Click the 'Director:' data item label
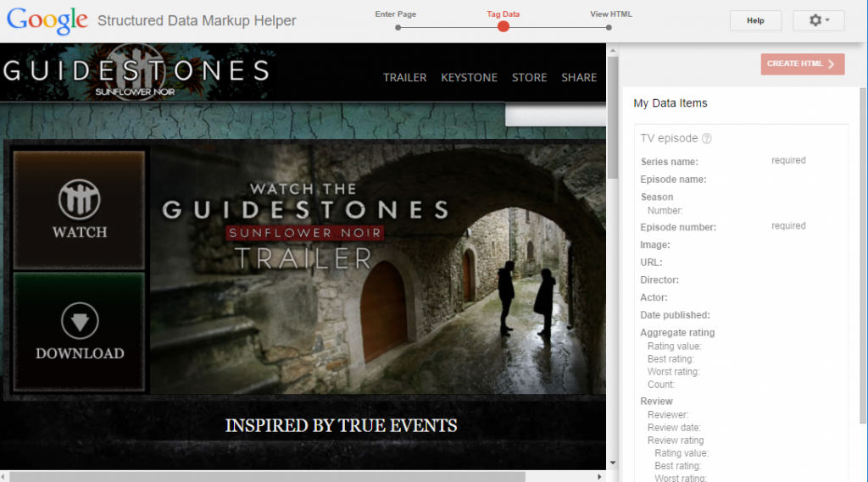Image resolution: width=868 pixels, height=482 pixels. pos(659,280)
